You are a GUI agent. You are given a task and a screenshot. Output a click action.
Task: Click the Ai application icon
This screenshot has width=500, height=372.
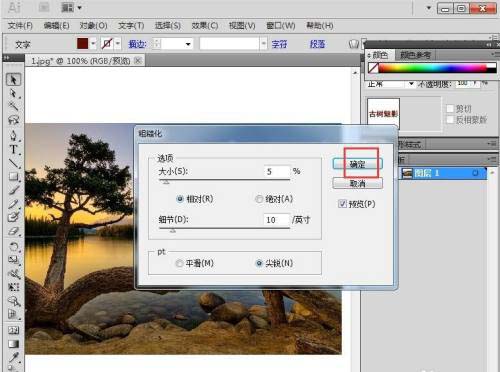14,7
